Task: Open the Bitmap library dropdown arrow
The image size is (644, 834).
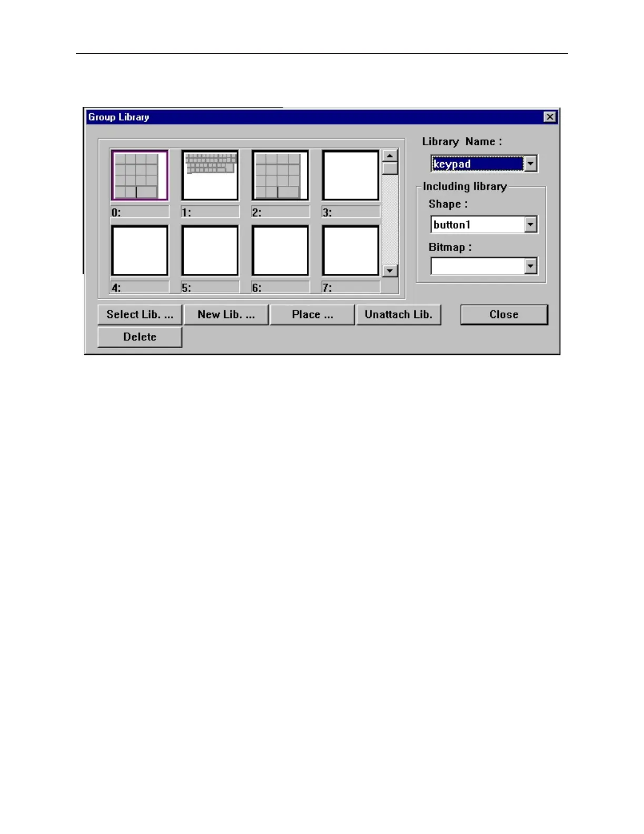Action: [530, 266]
